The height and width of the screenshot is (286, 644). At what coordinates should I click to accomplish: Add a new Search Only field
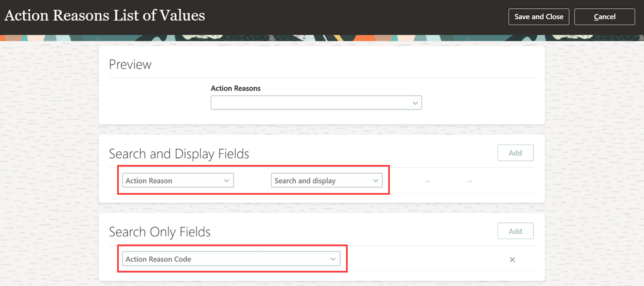515,231
